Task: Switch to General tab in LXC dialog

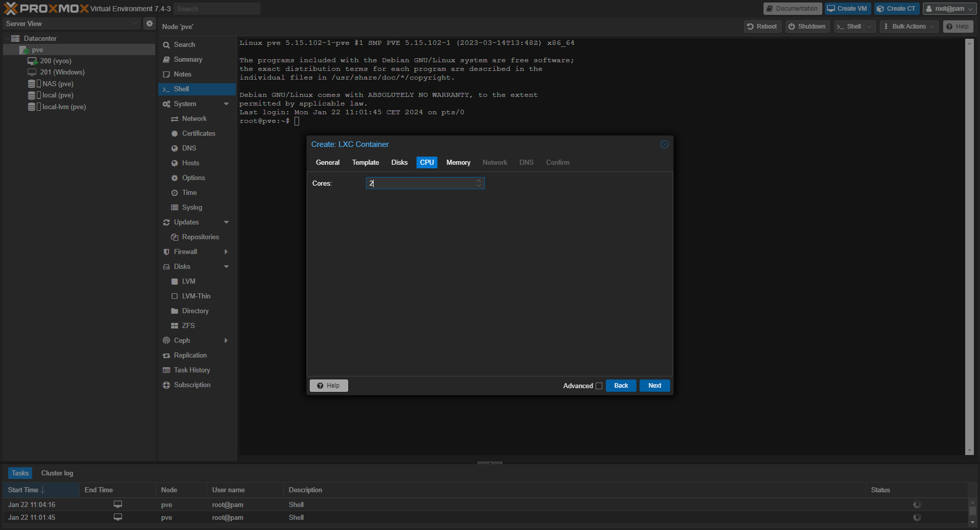Action: tap(328, 162)
